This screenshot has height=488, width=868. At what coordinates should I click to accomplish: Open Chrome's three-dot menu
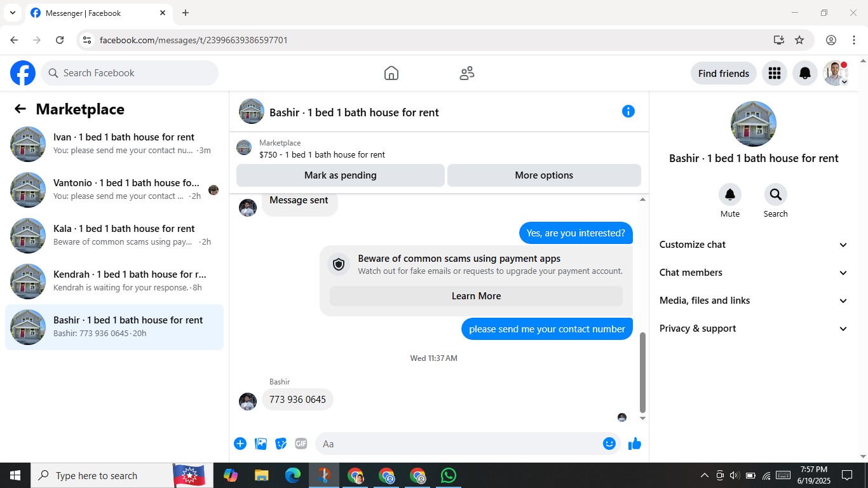854,40
